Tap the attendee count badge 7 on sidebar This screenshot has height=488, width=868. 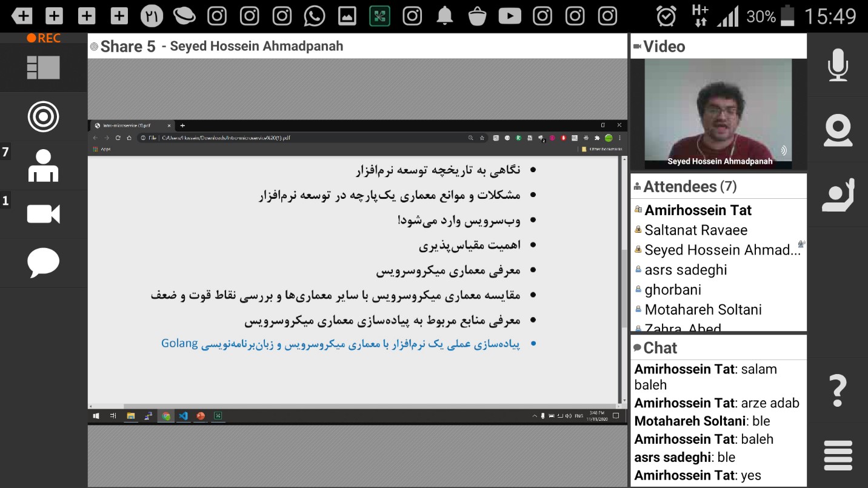tap(5, 152)
